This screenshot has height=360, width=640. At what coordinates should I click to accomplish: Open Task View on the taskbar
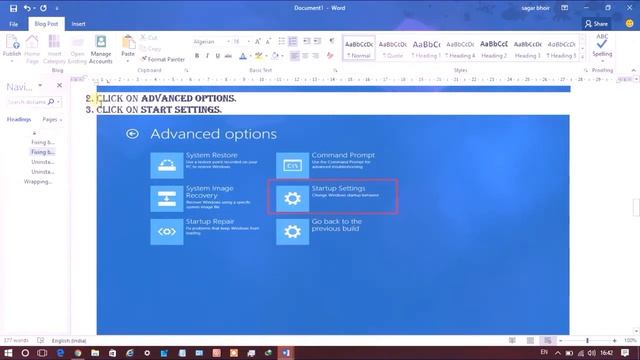(42, 353)
